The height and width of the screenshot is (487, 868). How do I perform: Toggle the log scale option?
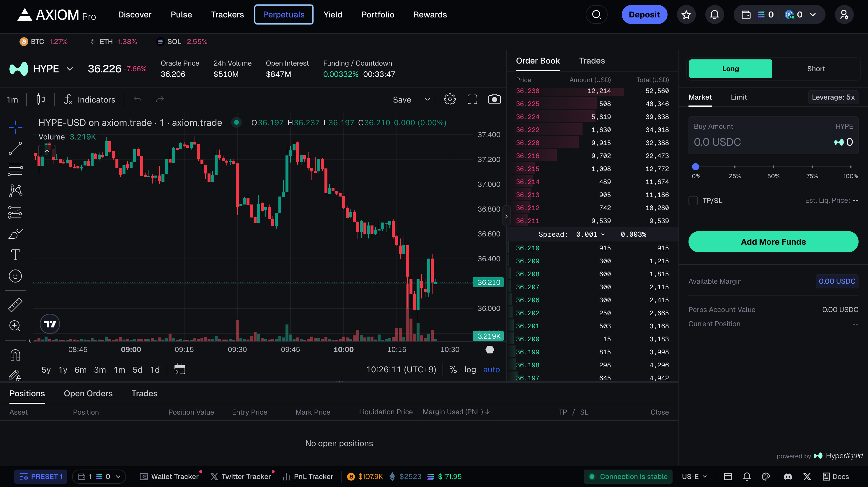470,370
